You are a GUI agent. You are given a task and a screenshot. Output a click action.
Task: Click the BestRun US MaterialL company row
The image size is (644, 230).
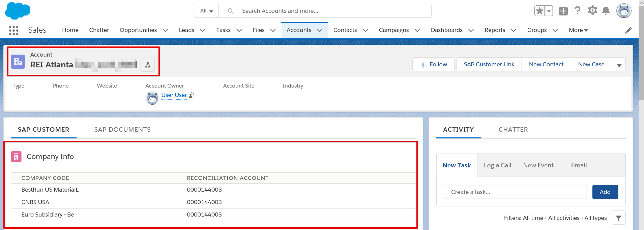[x=213, y=190]
